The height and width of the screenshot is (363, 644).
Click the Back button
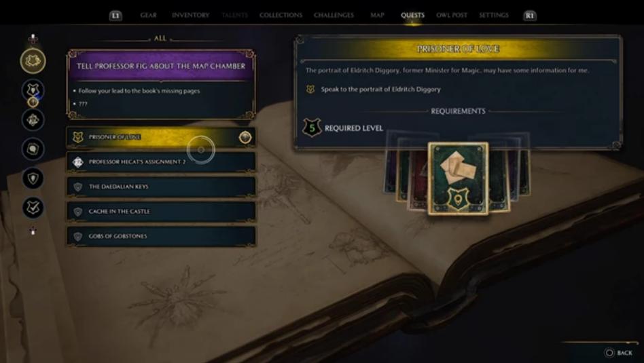pyautogui.click(x=619, y=353)
